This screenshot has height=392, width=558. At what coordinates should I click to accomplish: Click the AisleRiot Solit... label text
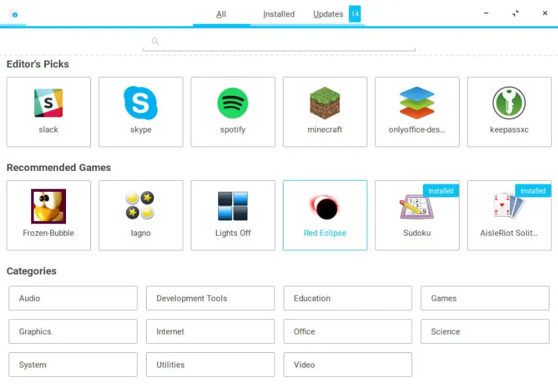tap(509, 233)
